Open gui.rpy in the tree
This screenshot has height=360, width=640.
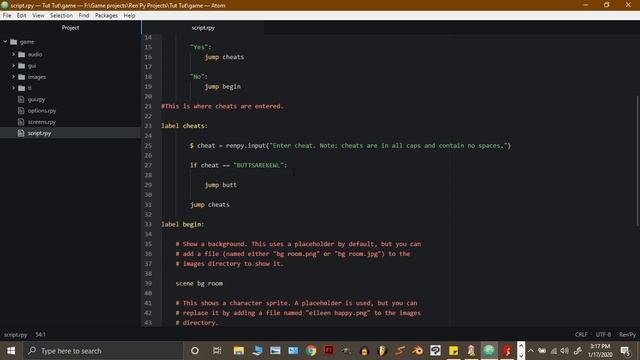pyautogui.click(x=36, y=100)
